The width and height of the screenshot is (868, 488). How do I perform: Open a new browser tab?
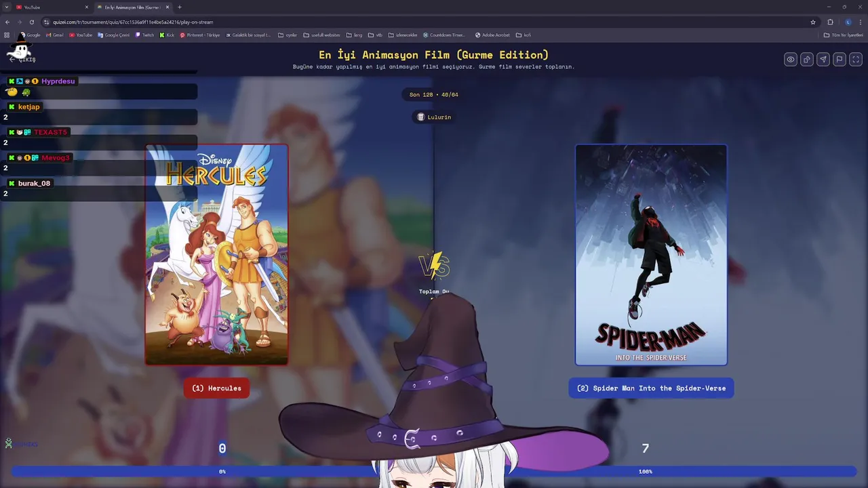tap(180, 7)
